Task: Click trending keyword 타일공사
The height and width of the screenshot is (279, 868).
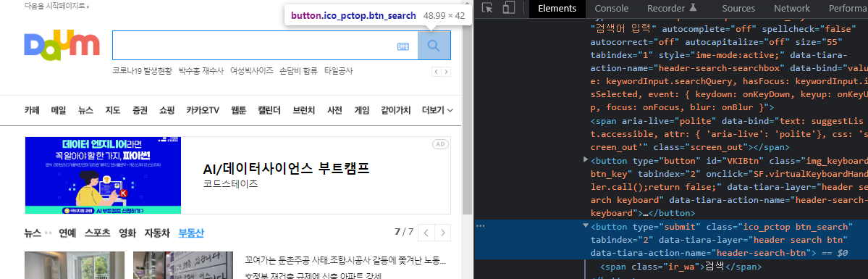Action: tap(338, 71)
